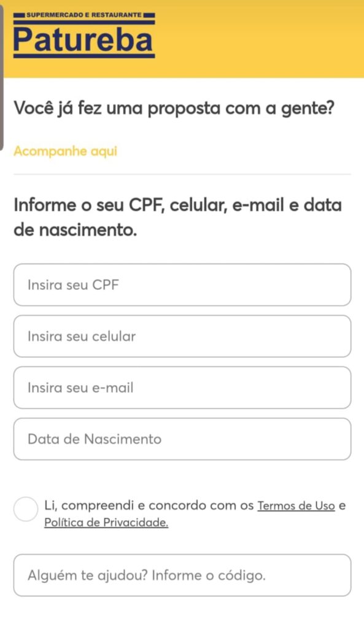Click the Supermercado e Restaurante tagline
The width and height of the screenshot is (364, 629).
click(83, 15)
